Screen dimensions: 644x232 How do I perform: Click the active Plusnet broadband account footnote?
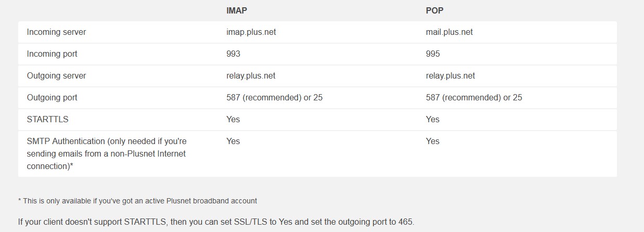click(137, 200)
